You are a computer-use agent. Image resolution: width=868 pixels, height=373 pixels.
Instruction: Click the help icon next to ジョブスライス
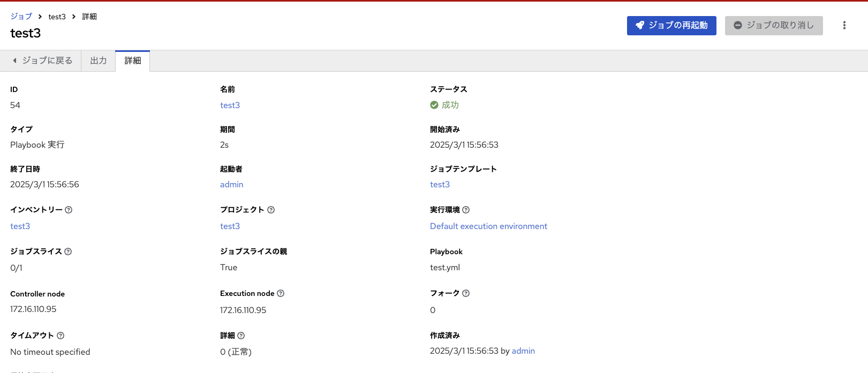click(x=68, y=252)
